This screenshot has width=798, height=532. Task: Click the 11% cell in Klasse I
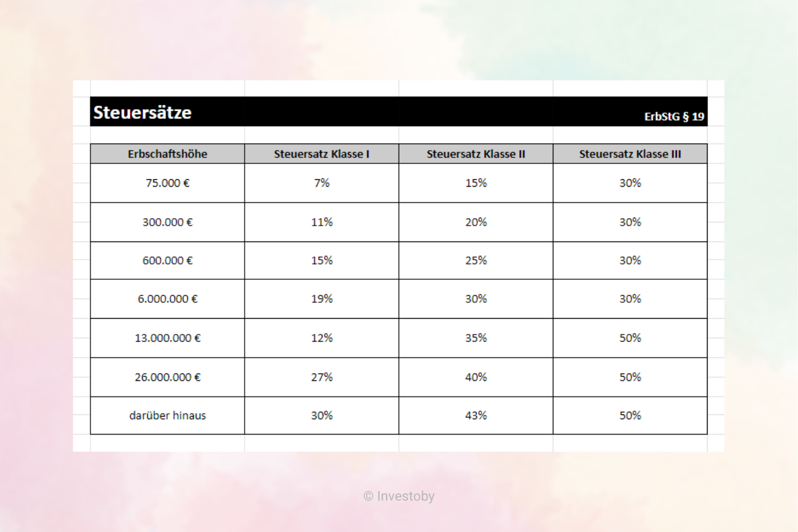(x=321, y=222)
